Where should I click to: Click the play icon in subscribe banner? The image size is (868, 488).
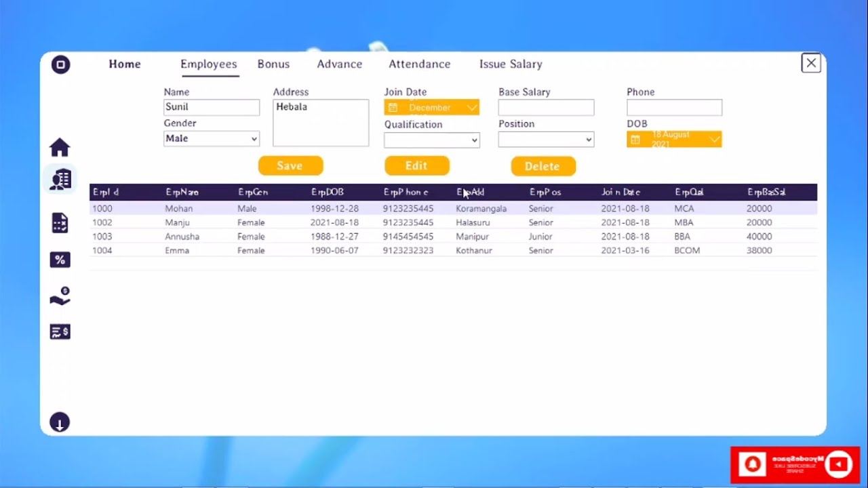click(x=840, y=464)
